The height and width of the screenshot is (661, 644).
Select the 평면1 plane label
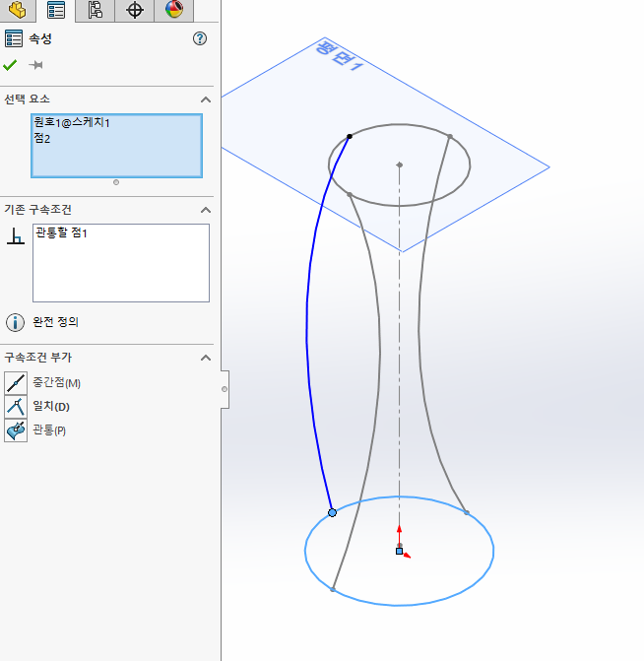point(339,55)
